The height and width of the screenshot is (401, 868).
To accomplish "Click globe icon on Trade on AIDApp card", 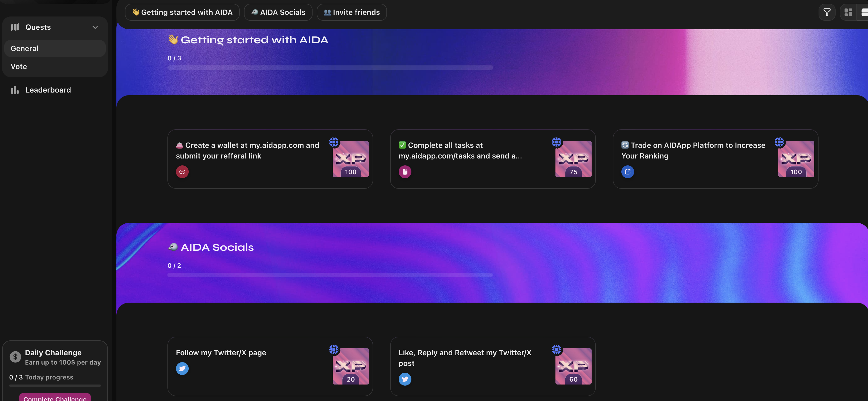I will click(x=779, y=142).
